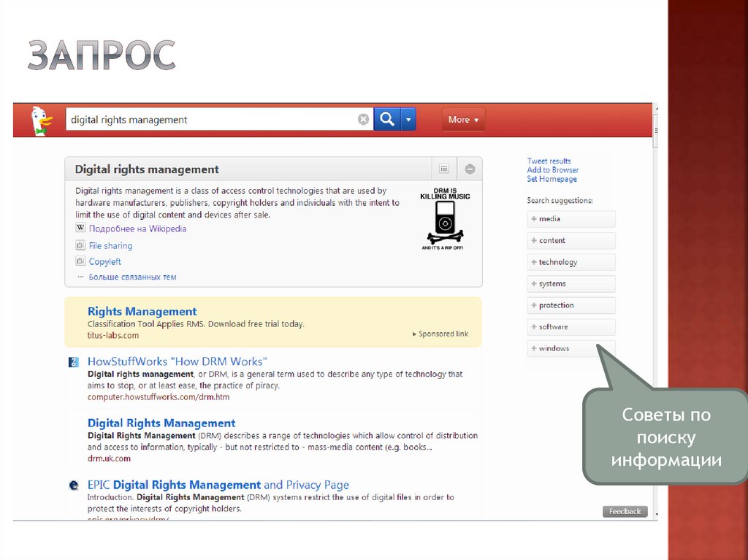748x560 pixels.
Task: Click the icon next to File sharing
Action: [x=80, y=245]
